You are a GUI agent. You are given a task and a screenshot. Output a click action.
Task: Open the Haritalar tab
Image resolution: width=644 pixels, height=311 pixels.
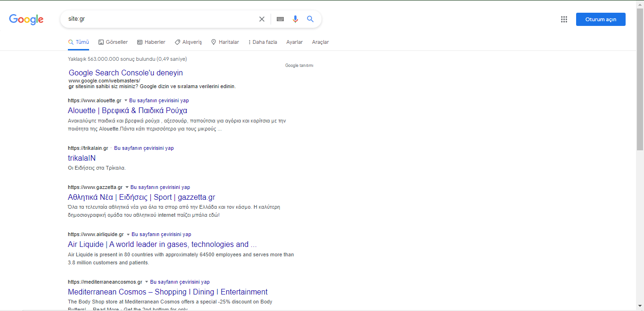pyautogui.click(x=225, y=42)
